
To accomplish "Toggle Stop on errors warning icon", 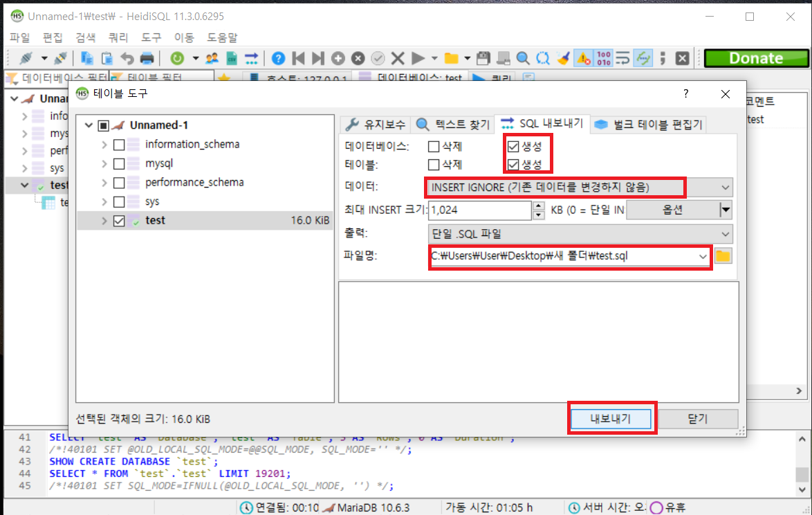I will pyautogui.click(x=584, y=58).
